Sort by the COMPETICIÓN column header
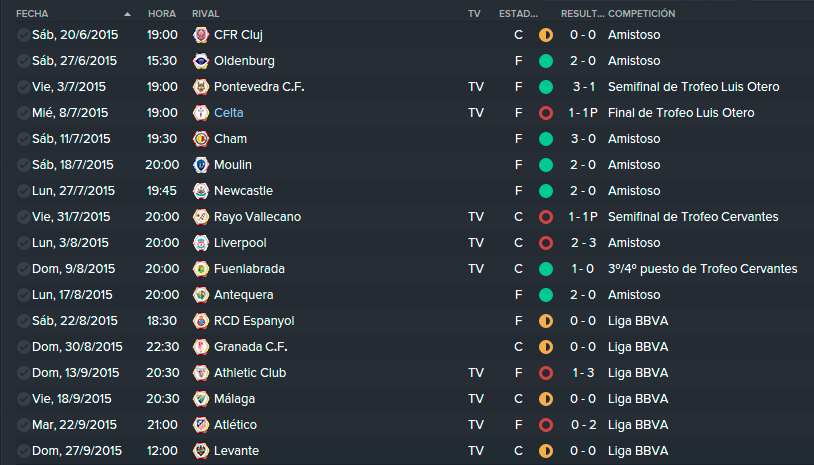The image size is (814, 465). 642,13
